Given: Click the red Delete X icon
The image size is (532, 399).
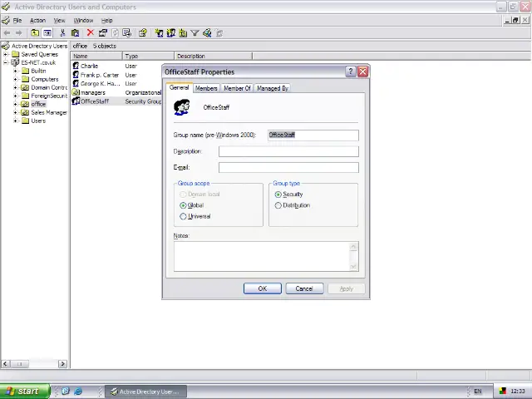Looking at the screenshot, I should coord(90,32).
